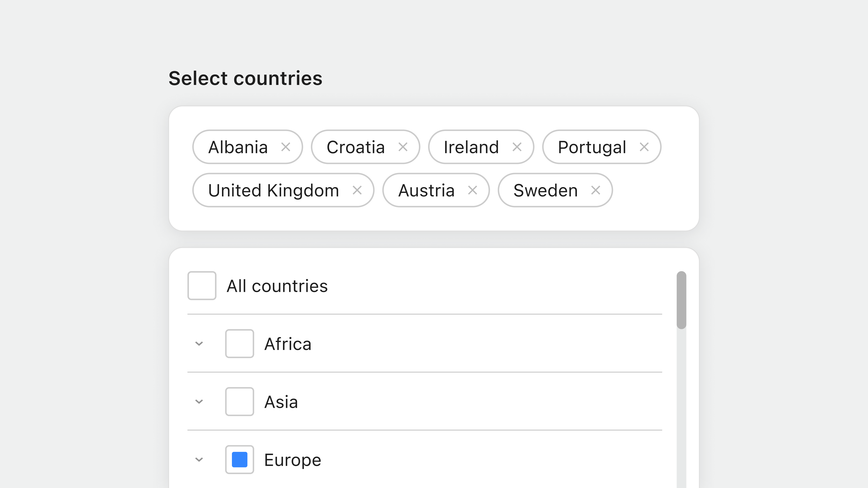868x488 pixels.
Task: Check the Africa checkbox
Action: click(x=240, y=343)
